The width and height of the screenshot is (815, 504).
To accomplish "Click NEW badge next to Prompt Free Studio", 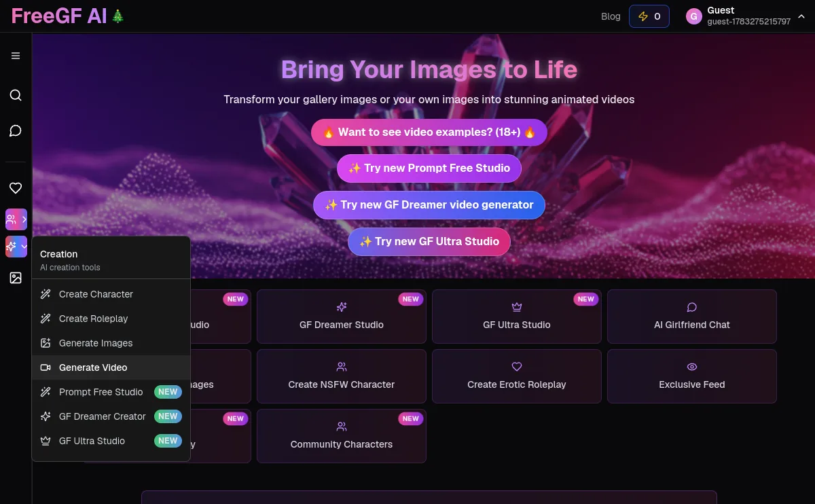I will (x=168, y=392).
